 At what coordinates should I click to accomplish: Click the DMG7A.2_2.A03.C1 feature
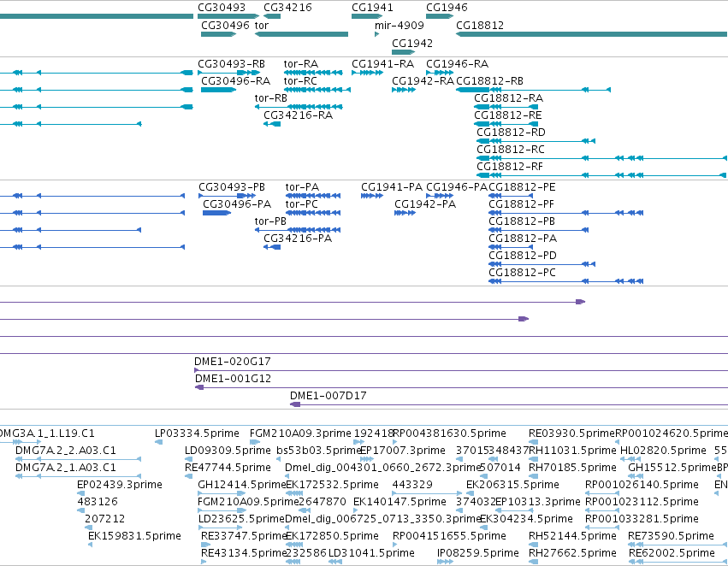click(78, 459)
